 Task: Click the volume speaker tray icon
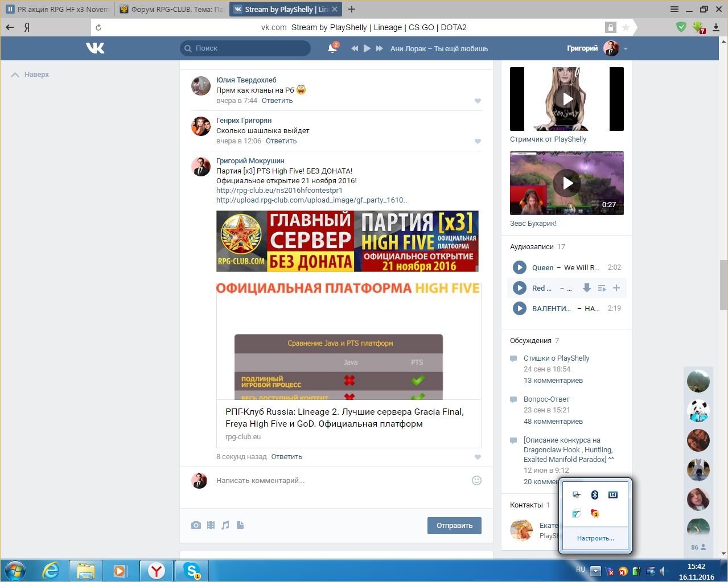click(x=663, y=571)
